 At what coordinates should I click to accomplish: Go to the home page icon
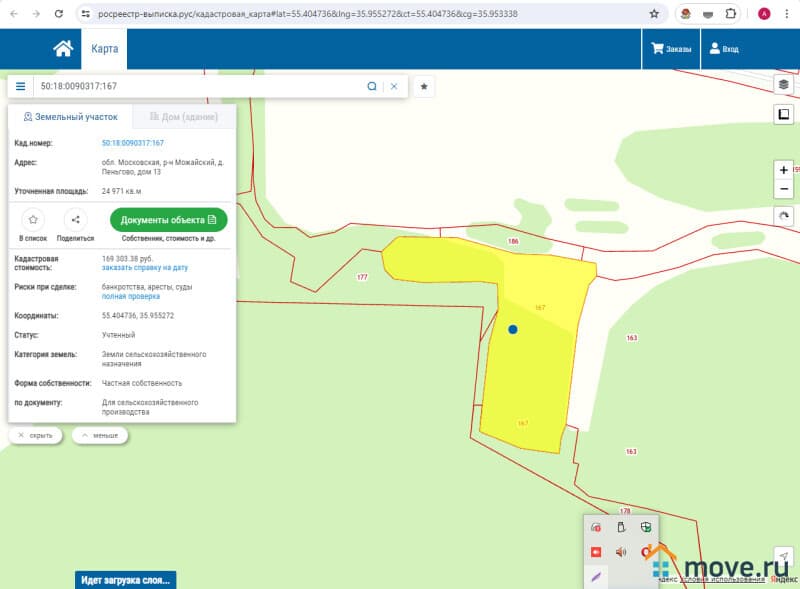tap(63, 49)
